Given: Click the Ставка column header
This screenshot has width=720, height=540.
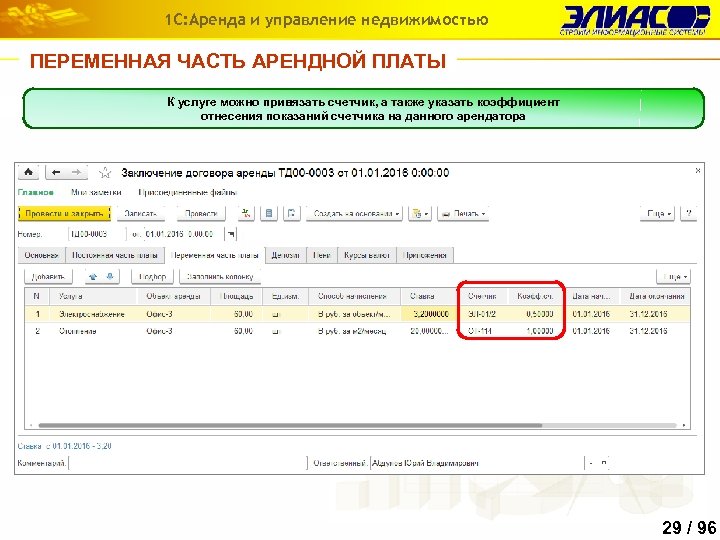Looking at the screenshot, I should click(x=429, y=296).
